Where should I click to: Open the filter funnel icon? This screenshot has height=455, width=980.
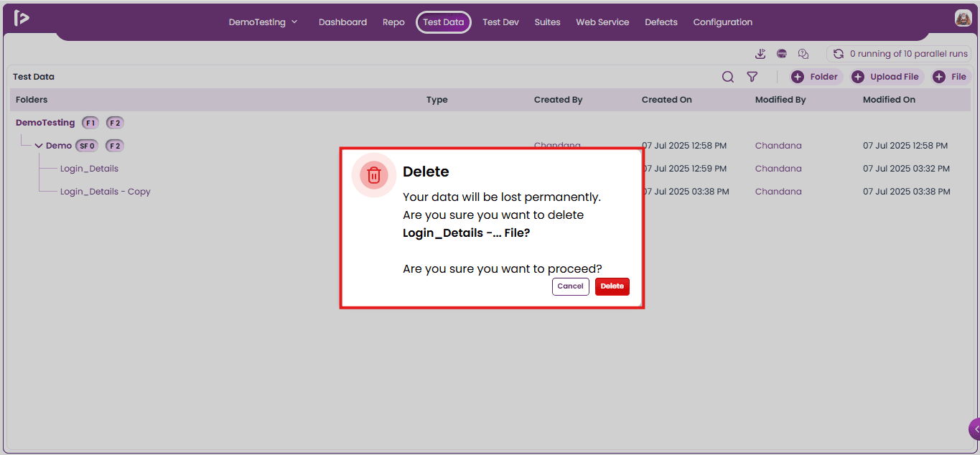click(752, 77)
